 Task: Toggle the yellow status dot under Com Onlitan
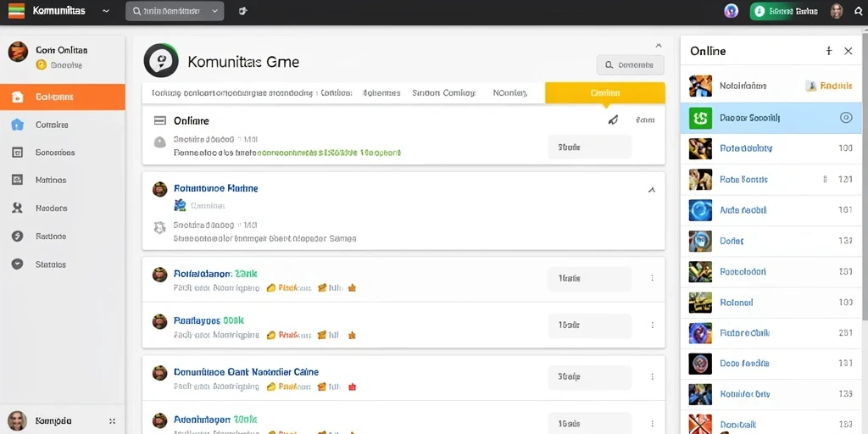coord(41,64)
